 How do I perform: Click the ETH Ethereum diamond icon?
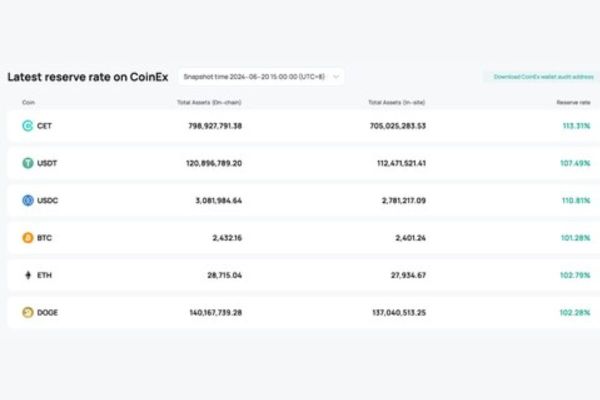point(28,275)
